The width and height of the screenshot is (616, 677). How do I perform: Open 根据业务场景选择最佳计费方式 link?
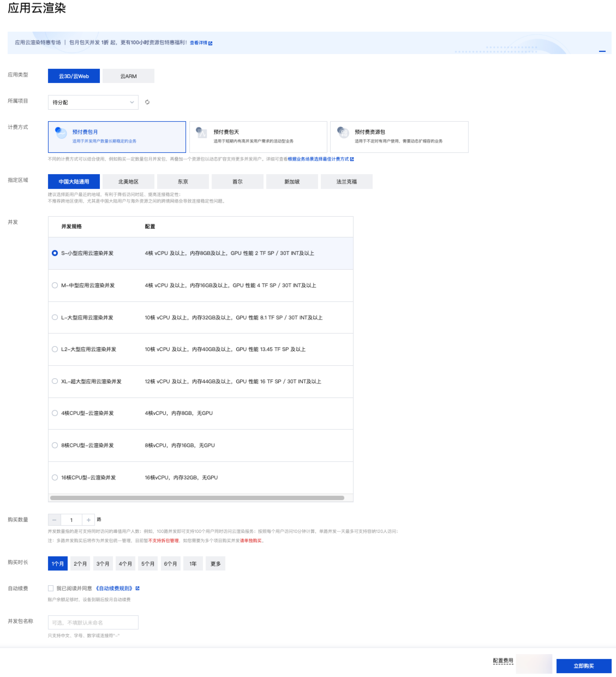318,159
